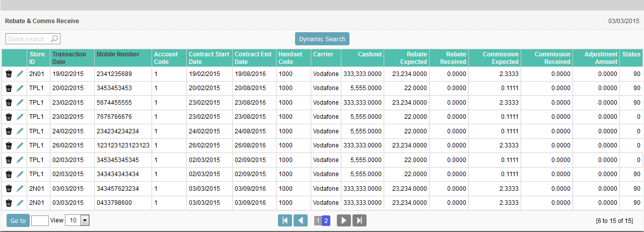This screenshot has width=644, height=232.
Task: Sort by Transaction Date column header
Action: coord(69,58)
